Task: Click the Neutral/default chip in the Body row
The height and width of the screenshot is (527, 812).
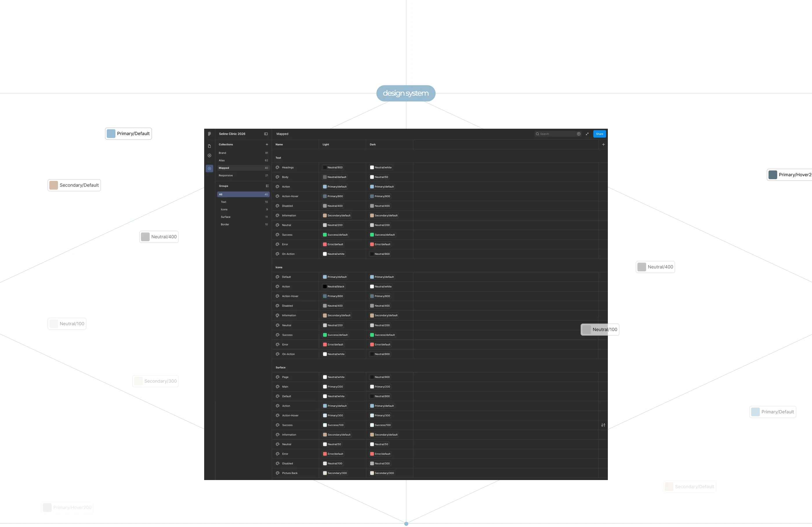Action: (x=335, y=177)
